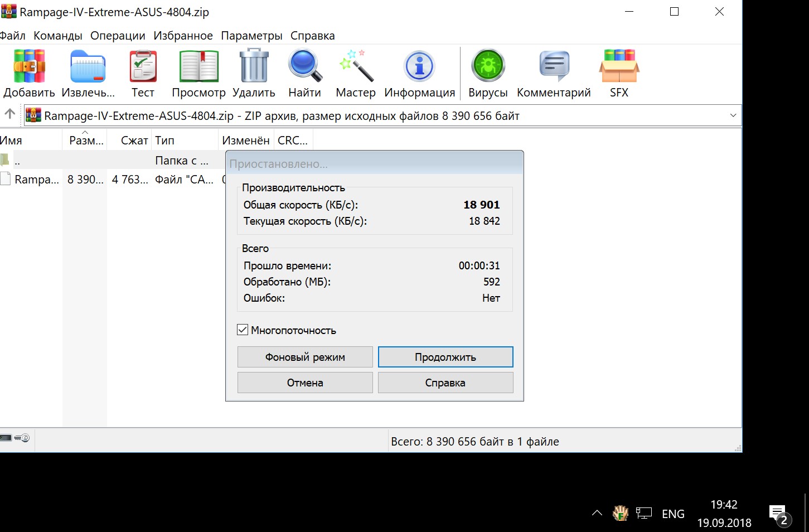
Task: Click the Найти magnifier icon
Action: point(304,67)
